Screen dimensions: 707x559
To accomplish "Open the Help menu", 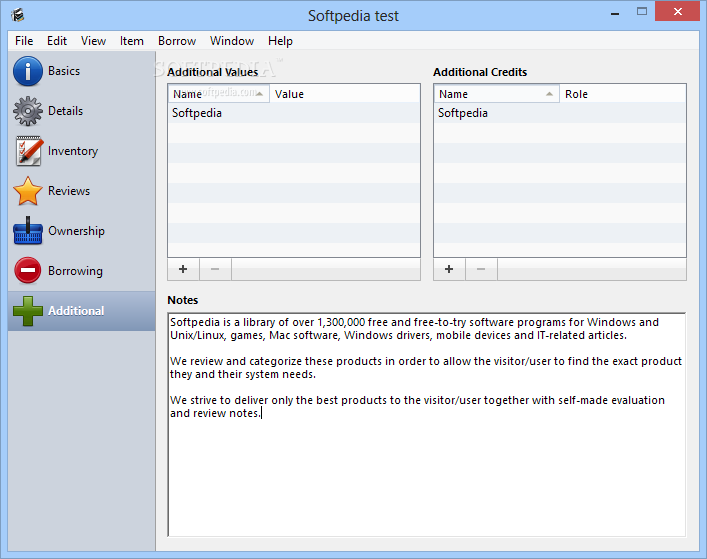I will [x=280, y=41].
